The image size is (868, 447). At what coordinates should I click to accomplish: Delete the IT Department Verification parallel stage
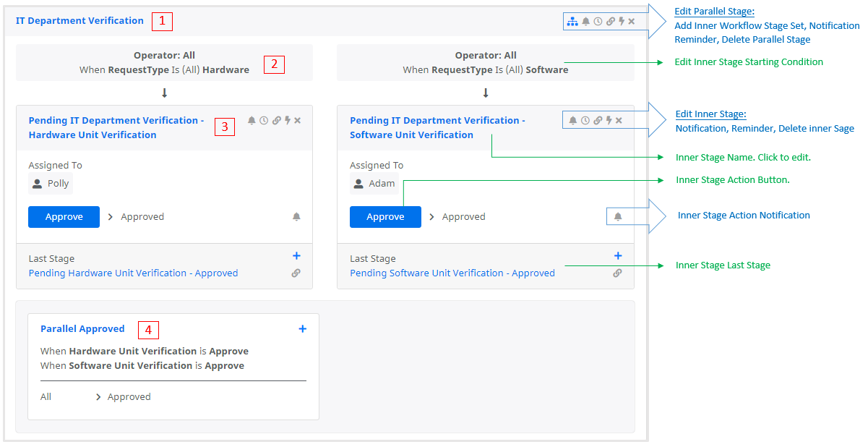point(632,22)
